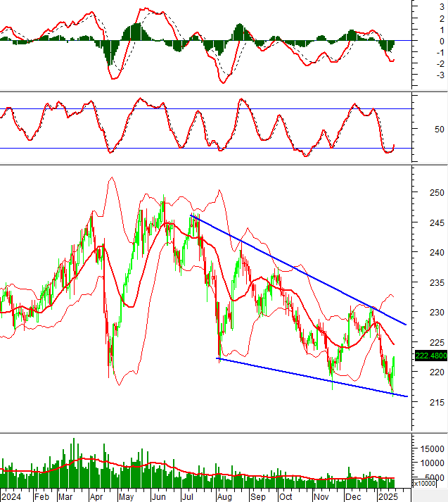Click the MACD axis label 3
The height and width of the screenshot is (502, 448).
point(442,7)
